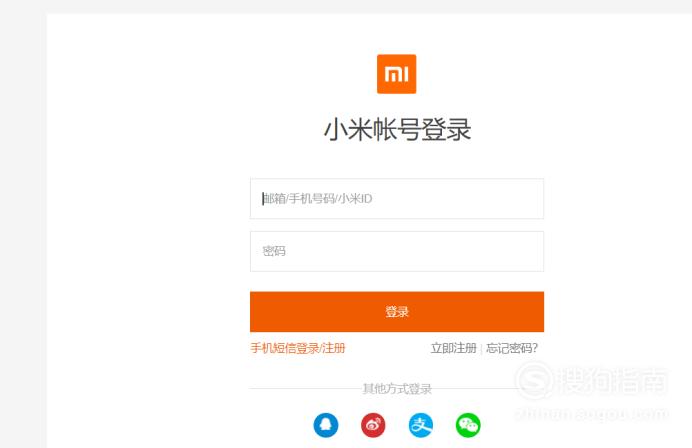
Task: Click the 其他方式登录 divider label
Action: point(397,389)
